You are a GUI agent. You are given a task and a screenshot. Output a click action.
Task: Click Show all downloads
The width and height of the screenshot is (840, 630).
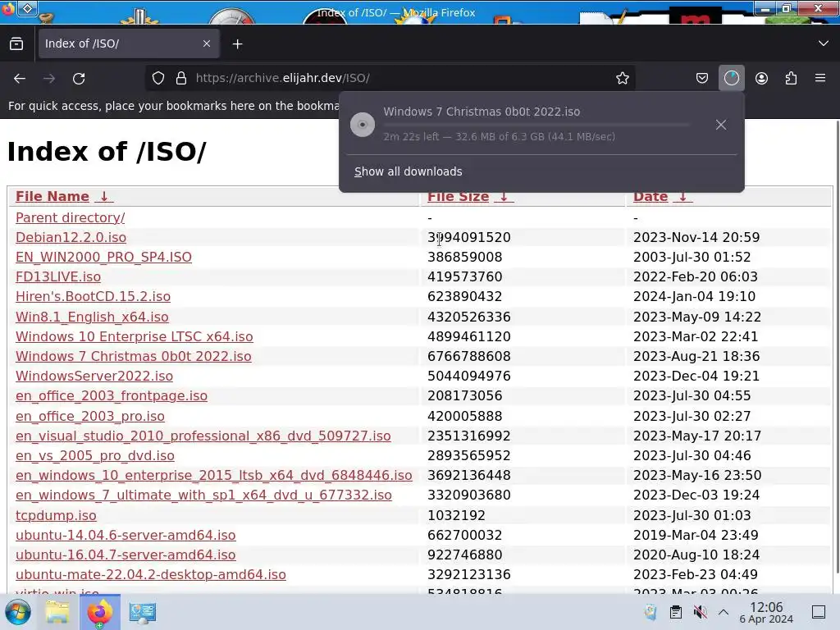click(408, 171)
